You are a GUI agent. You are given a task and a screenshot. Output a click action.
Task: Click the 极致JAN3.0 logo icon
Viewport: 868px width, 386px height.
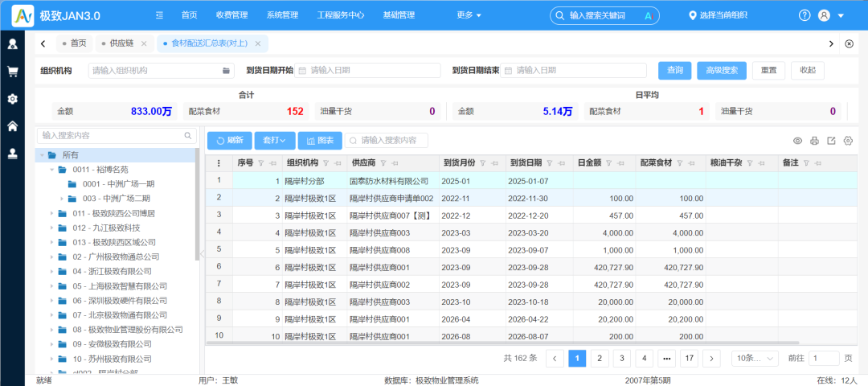tap(23, 15)
